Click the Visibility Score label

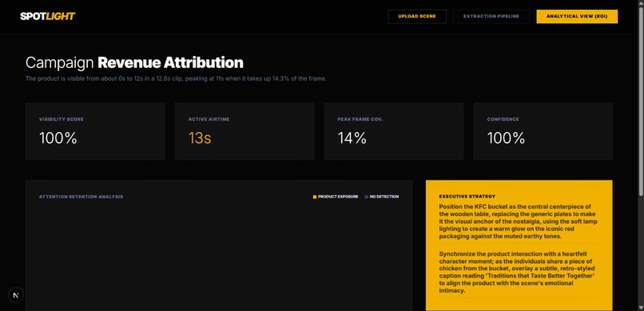[x=62, y=119]
